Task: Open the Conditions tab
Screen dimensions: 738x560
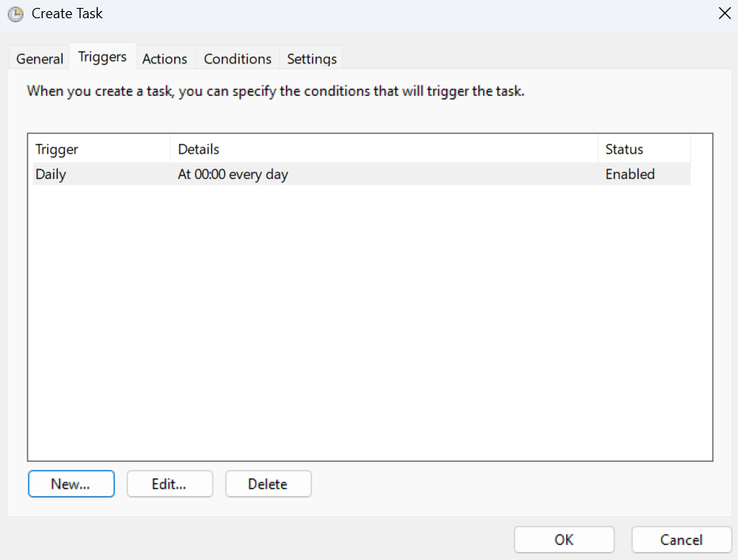Action: (237, 58)
